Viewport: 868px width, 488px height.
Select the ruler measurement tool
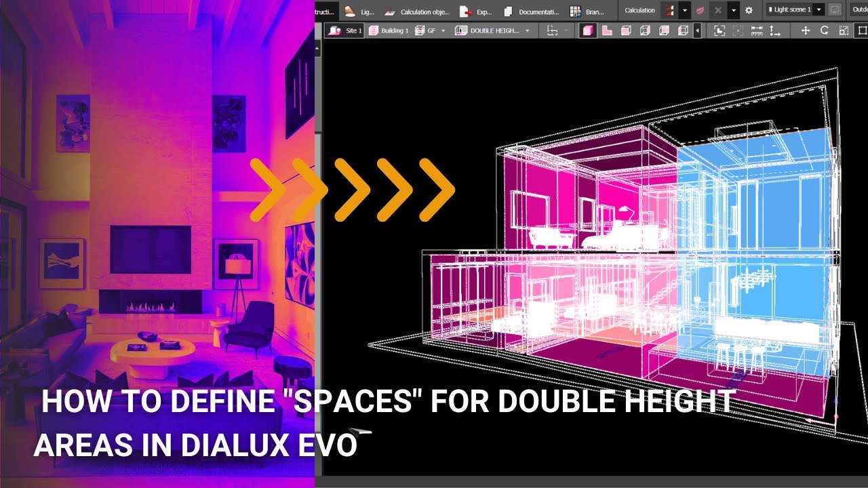[x=757, y=30]
